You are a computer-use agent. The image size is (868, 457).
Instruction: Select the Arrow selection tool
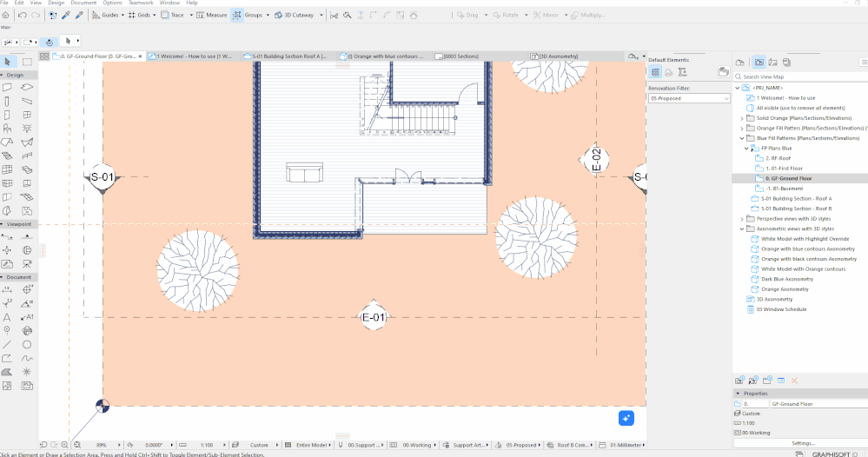(8, 62)
